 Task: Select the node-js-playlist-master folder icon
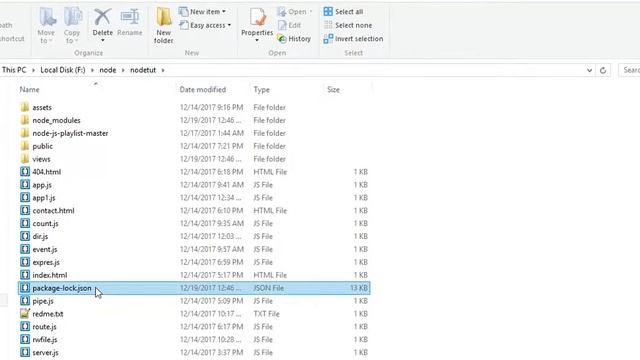pyautogui.click(x=25, y=133)
